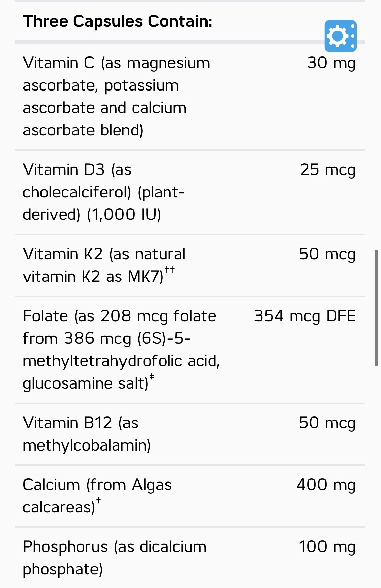Tap the 100 mg Phosphorus amount

coord(327,547)
